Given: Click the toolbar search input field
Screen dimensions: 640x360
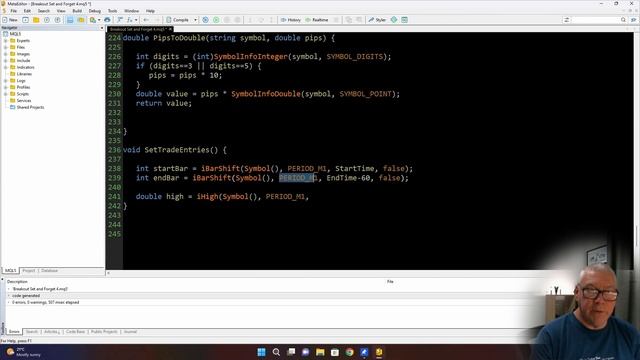Looking at the screenshot, I should [x=595, y=20].
